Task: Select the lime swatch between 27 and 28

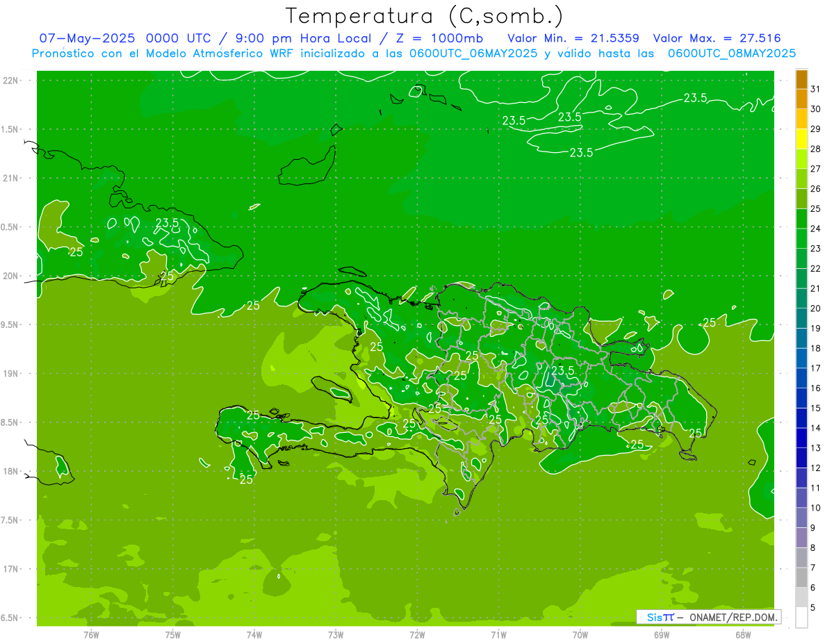Action: (801, 158)
